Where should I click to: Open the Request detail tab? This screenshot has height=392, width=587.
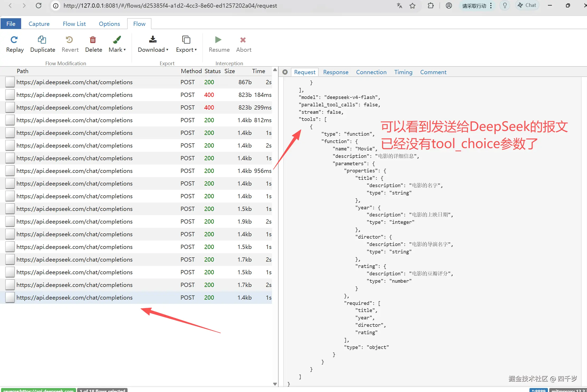coord(305,72)
